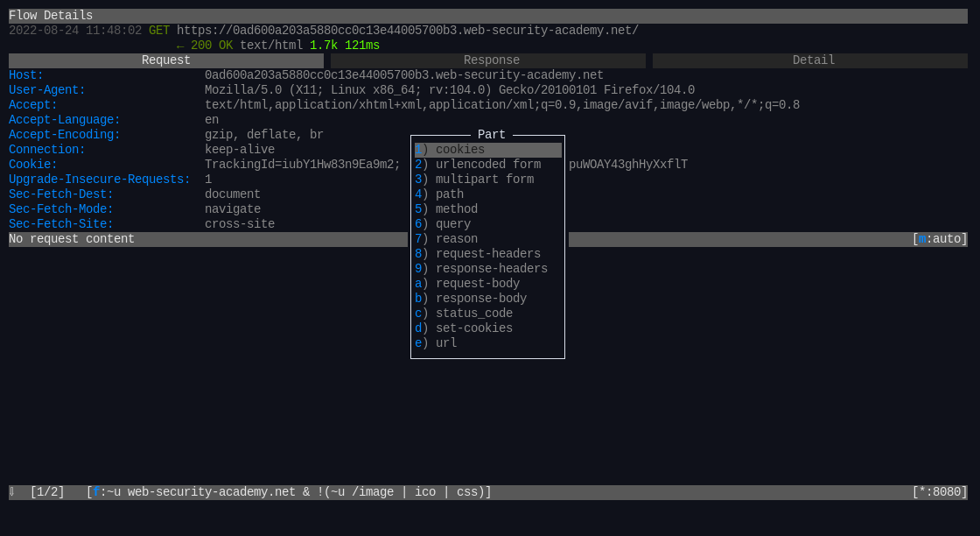
Task: Choose urlencoded form from the Part list
Action: pyautogui.click(x=487, y=165)
